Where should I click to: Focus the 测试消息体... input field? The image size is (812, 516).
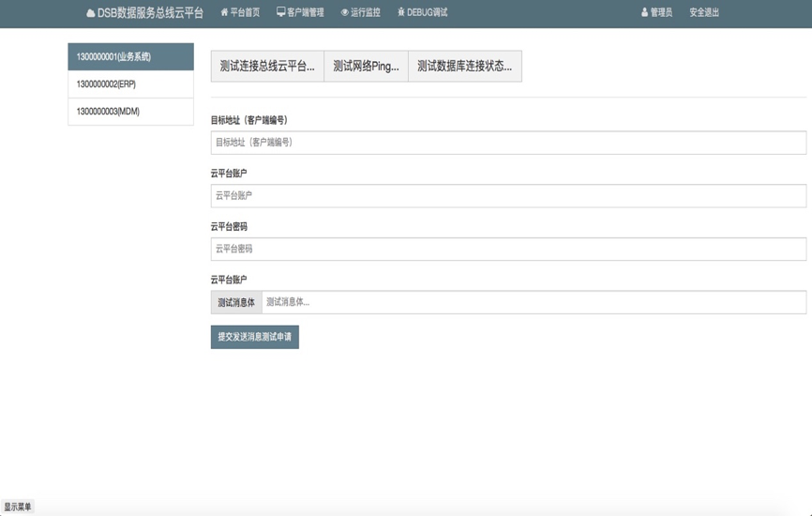tap(534, 302)
